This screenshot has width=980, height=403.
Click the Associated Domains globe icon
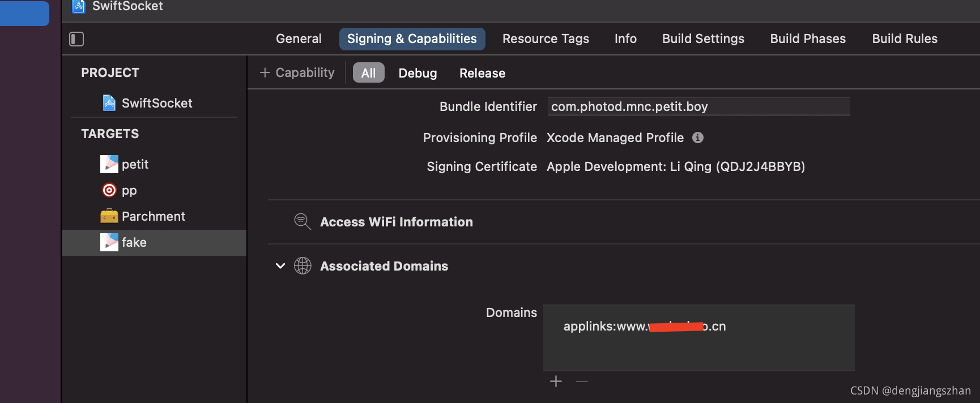[x=302, y=265]
